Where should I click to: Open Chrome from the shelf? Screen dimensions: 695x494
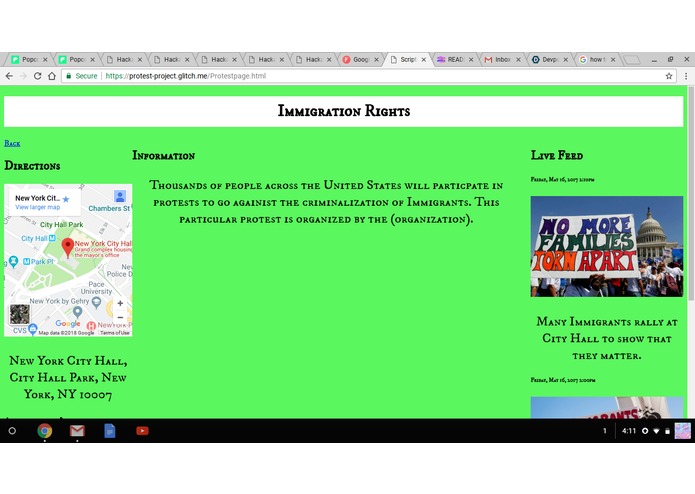coord(44,431)
